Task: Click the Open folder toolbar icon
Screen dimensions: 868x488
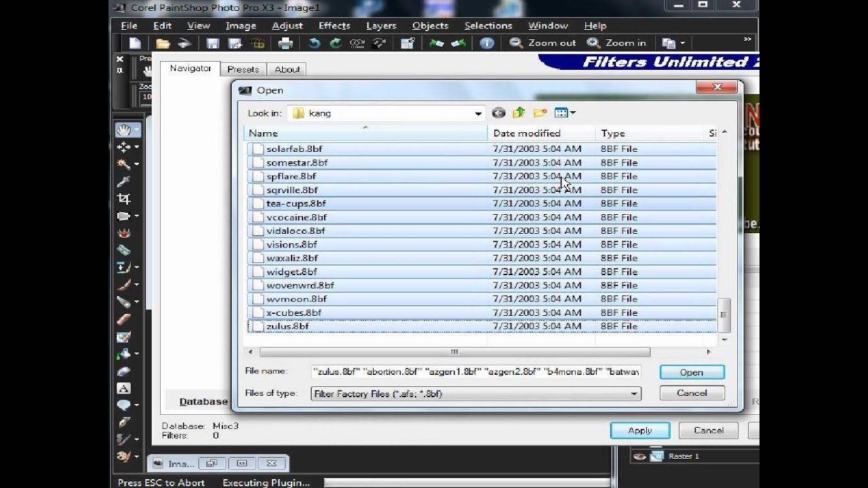Action: pos(163,43)
